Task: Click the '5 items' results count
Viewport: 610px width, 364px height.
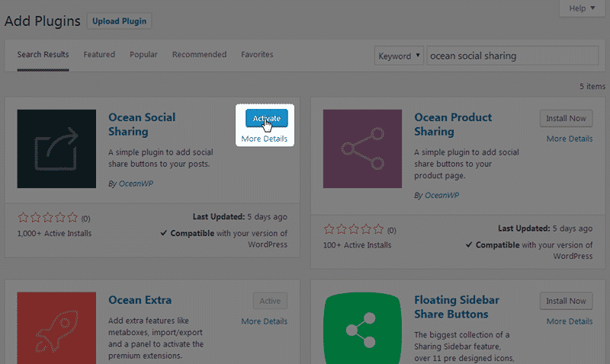Action: 592,86
